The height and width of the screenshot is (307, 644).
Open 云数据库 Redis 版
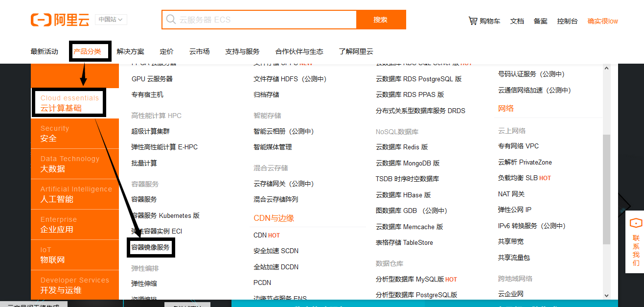[x=402, y=147]
